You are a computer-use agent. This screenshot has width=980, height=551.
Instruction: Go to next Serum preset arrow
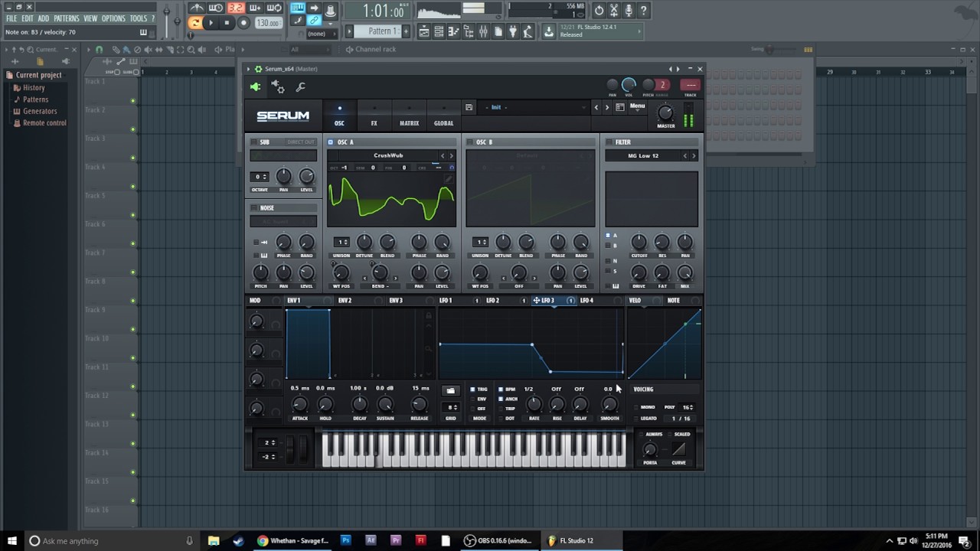tap(607, 107)
